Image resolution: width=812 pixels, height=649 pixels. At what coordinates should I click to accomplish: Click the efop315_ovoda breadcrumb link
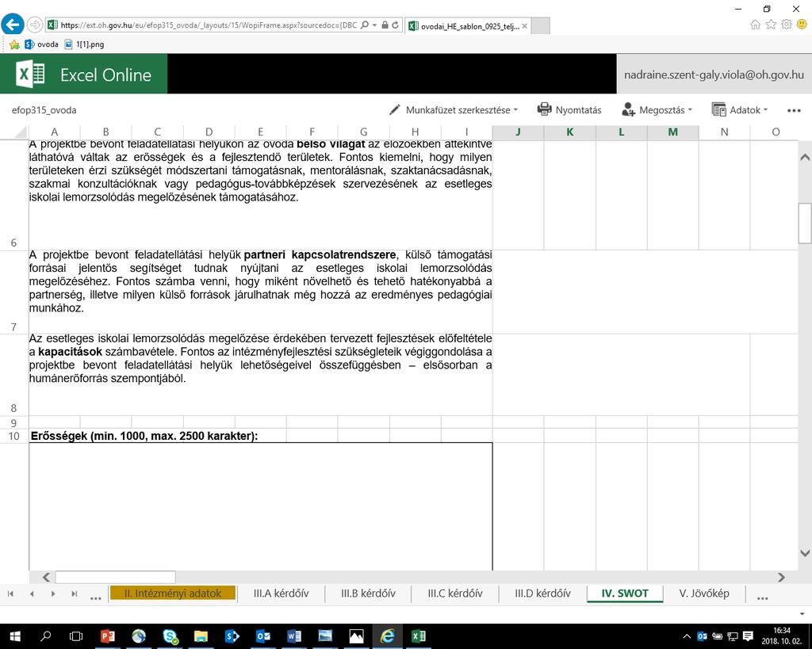pos(44,110)
